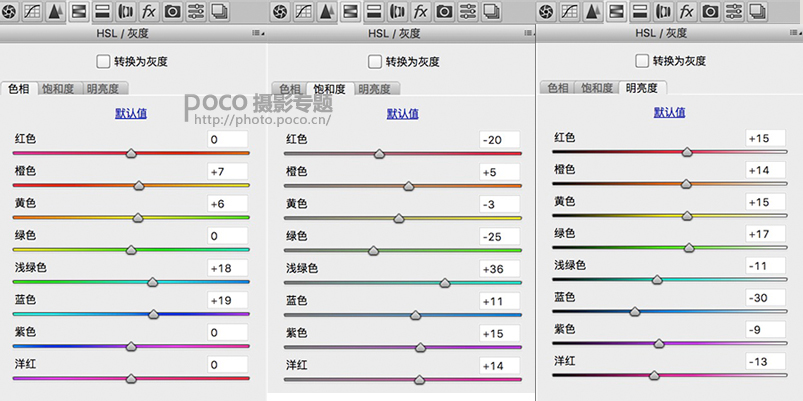The height and width of the screenshot is (401, 803).
Task: Open HSL panel flyout menu in Saturation panel
Action: pos(529,33)
